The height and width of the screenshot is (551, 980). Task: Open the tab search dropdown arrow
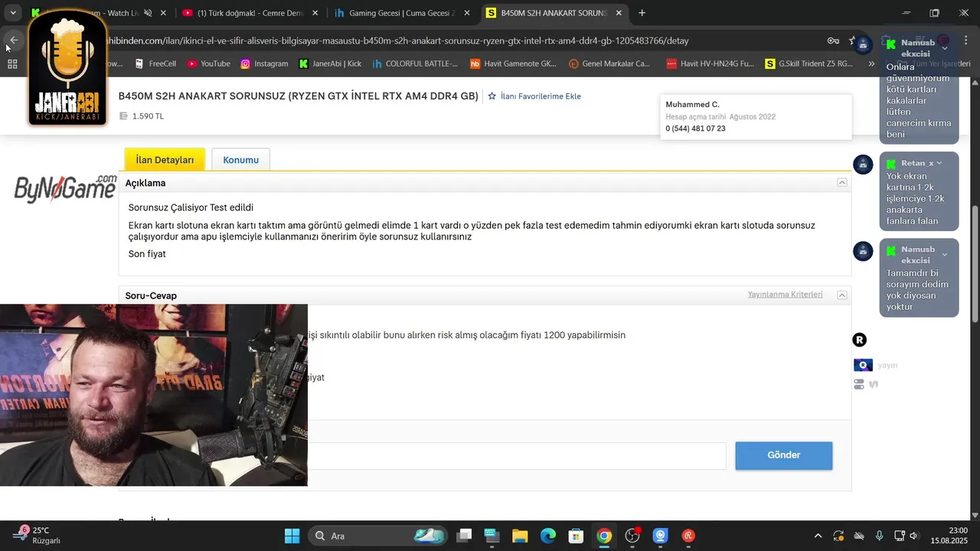(x=13, y=13)
